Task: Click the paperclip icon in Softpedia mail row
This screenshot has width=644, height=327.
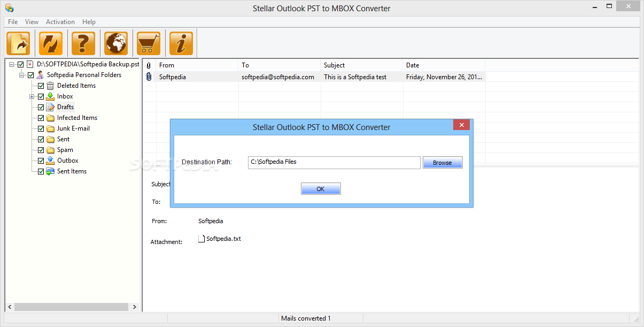Action: [149, 77]
